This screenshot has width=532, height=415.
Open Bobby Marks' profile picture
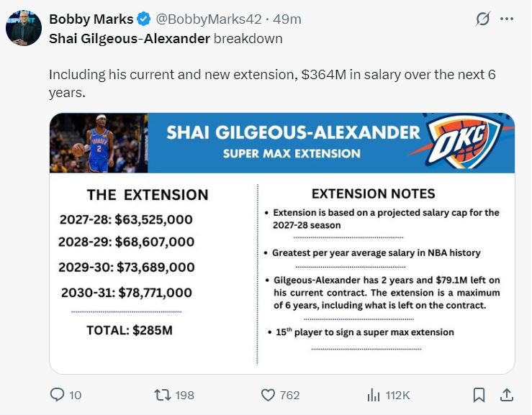24,28
